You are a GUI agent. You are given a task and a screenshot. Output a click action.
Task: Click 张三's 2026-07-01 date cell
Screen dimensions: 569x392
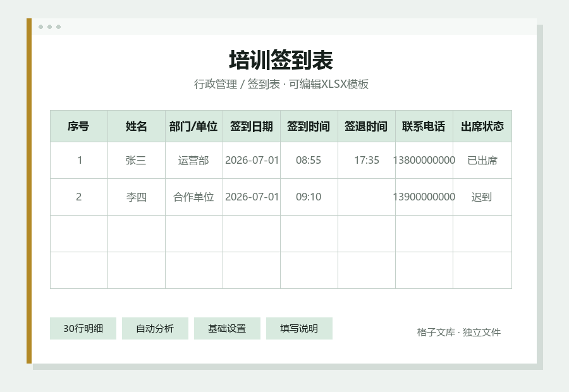pyautogui.click(x=252, y=161)
